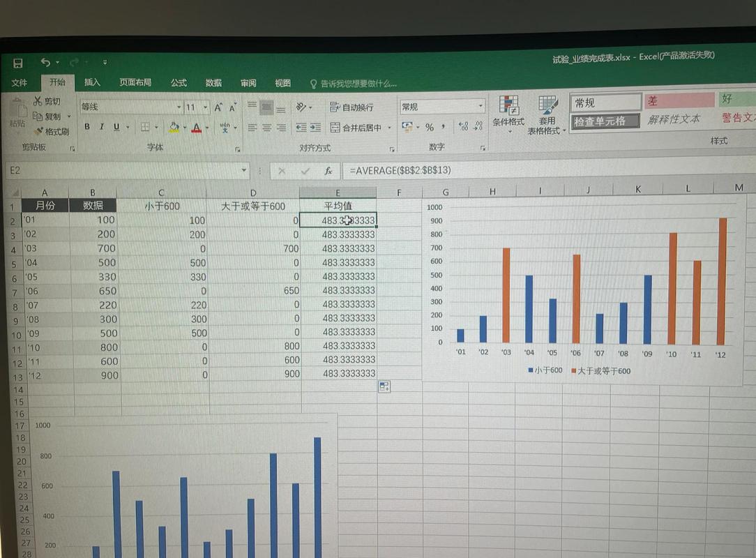This screenshot has width=756, height=558.
Task: Switch to the Review (审阅) tab
Action: pyautogui.click(x=248, y=83)
